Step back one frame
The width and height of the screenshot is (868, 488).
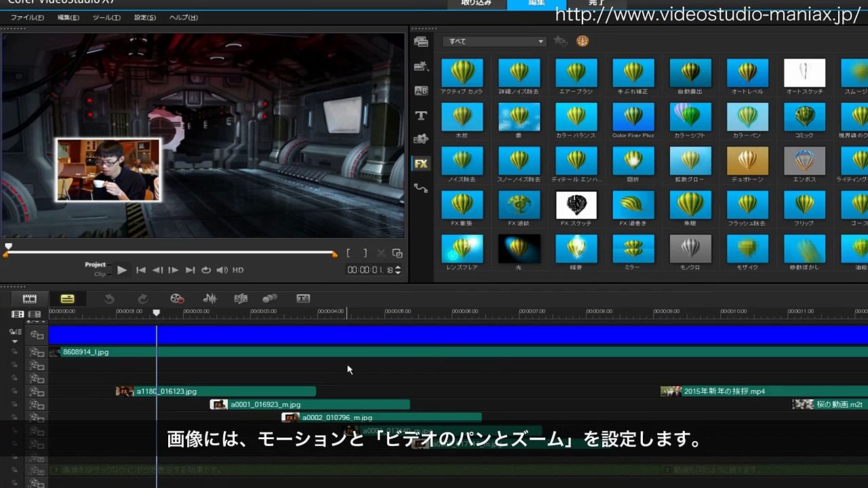(157, 270)
